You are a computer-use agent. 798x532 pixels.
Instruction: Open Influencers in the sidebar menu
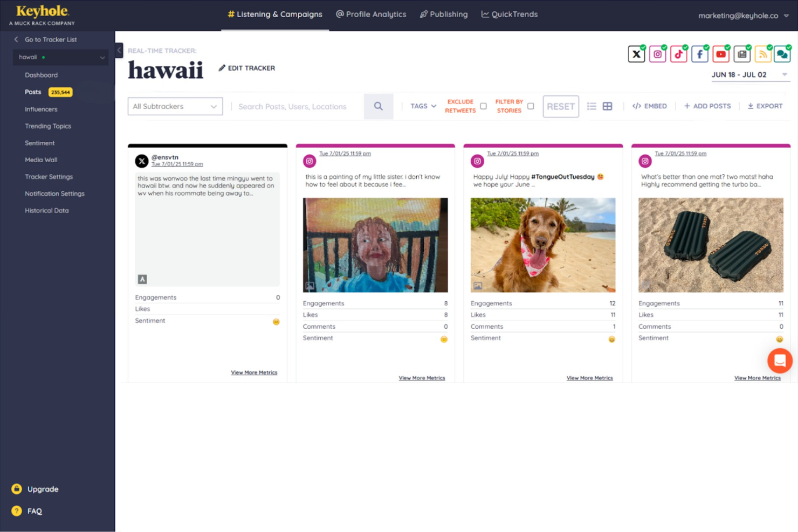pos(41,109)
